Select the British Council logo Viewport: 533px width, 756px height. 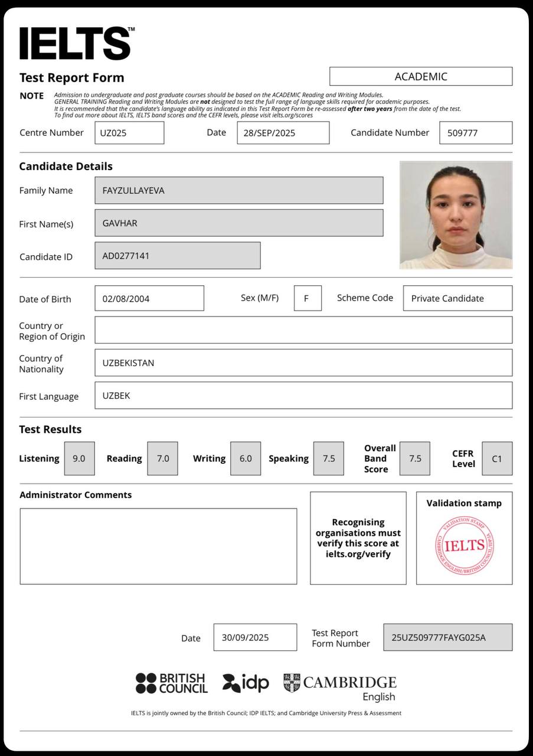(171, 682)
